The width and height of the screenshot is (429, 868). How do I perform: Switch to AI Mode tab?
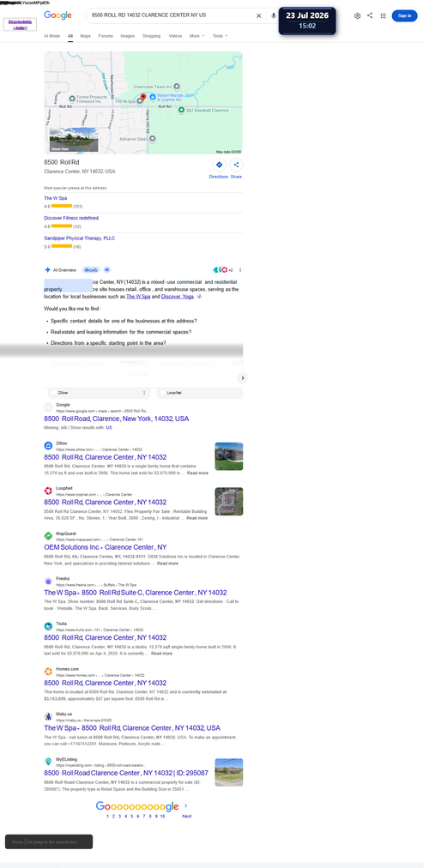tap(52, 36)
